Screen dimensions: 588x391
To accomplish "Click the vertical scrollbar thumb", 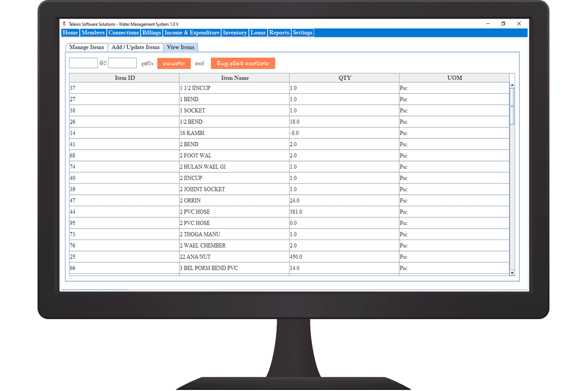I will click(x=512, y=106).
